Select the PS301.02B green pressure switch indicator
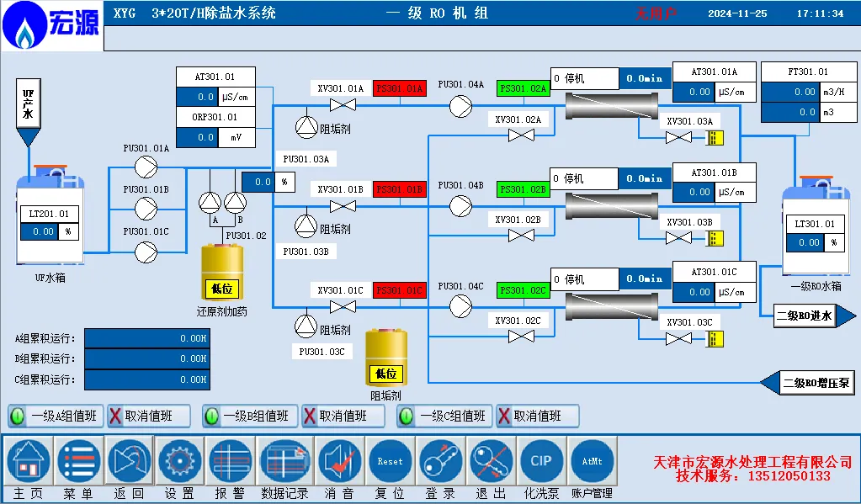The width and height of the screenshot is (861, 504). click(523, 189)
